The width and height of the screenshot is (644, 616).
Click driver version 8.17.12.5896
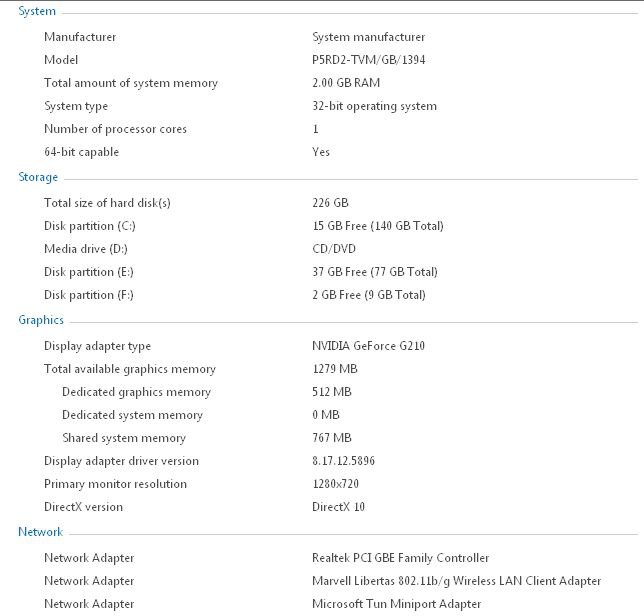pyautogui.click(x=343, y=461)
